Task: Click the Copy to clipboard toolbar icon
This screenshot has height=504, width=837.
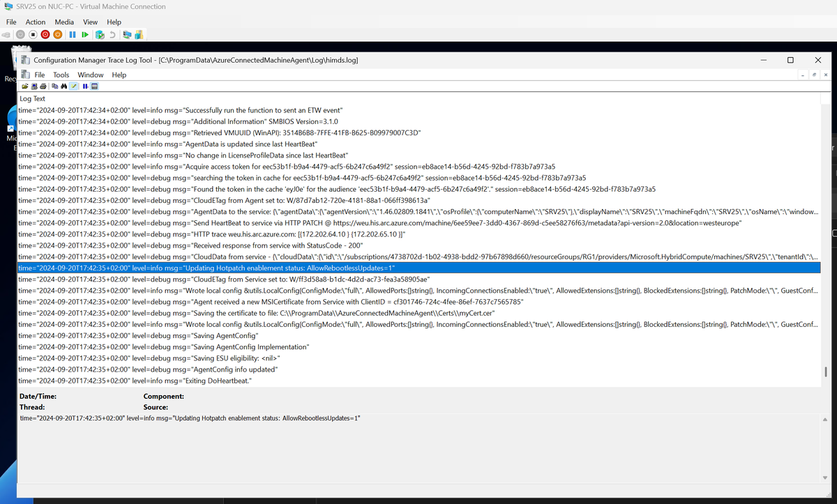Action: tap(55, 86)
